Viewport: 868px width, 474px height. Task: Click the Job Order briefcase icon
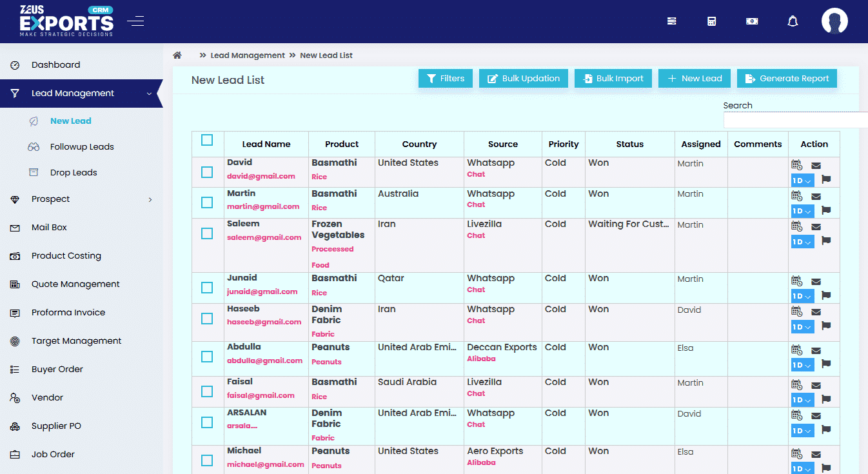pyautogui.click(x=15, y=455)
